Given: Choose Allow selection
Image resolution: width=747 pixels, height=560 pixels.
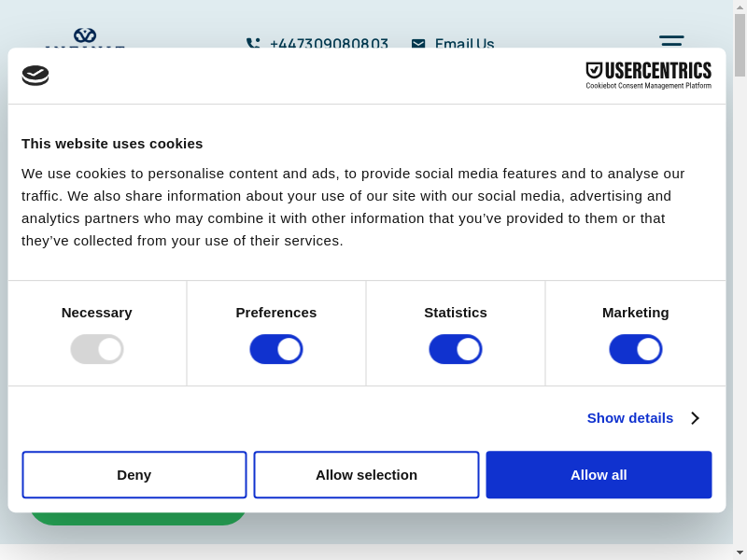Looking at the screenshot, I should [x=366, y=475].
